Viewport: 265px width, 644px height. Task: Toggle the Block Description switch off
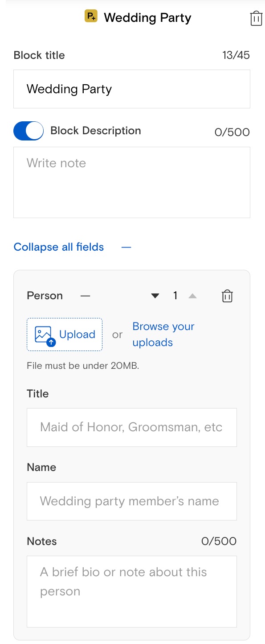(x=29, y=131)
